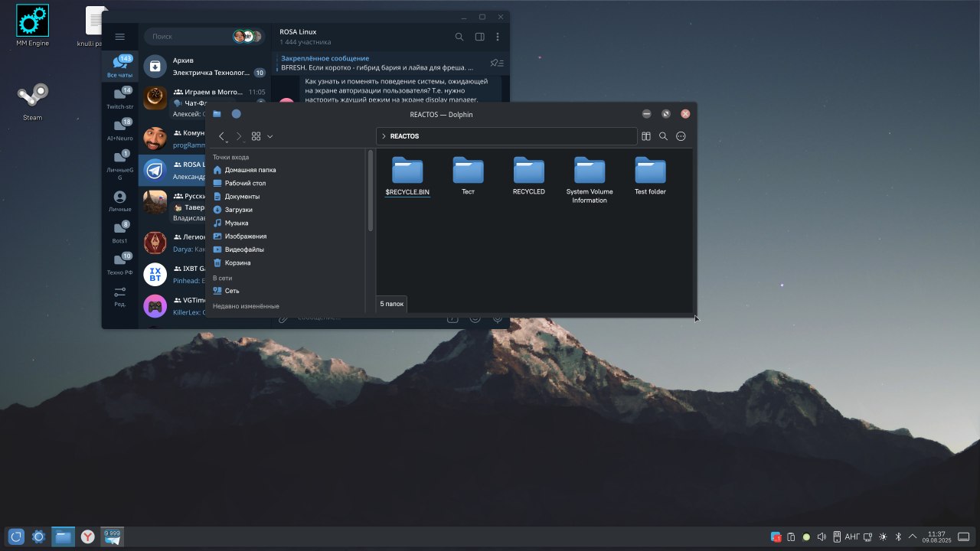Open Dolphin's three-dots menu button
Viewport: 980px width, 551px height.
pyautogui.click(x=681, y=136)
